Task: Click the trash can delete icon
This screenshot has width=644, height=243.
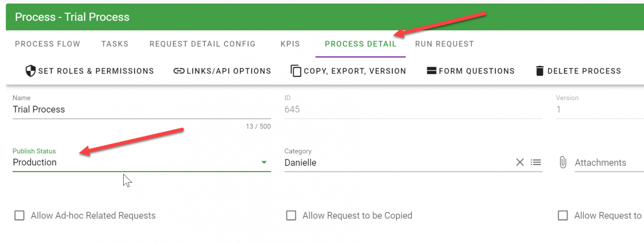Action: click(540, 71)
